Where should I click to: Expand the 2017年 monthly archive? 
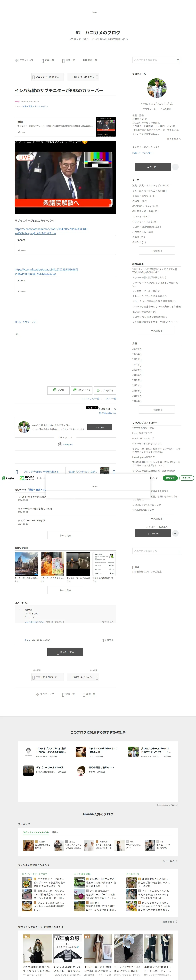(137, 385)
